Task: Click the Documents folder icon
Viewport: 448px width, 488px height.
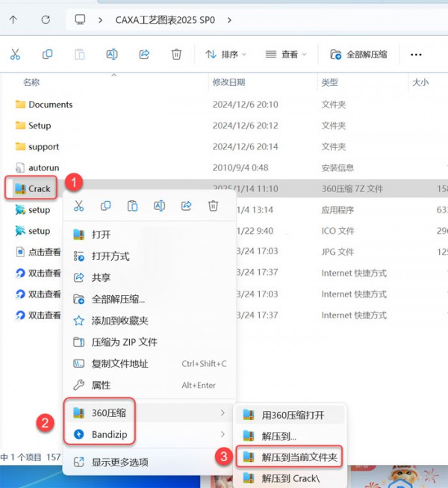Action: pyautogui.click(x=20, y=105)
